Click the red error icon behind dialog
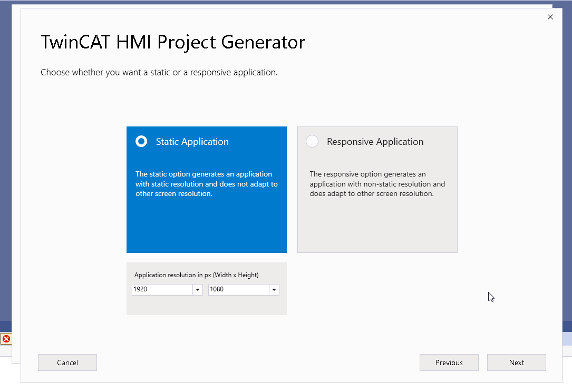The width and height of the screenshot is (572, 392). coord(6,339)
